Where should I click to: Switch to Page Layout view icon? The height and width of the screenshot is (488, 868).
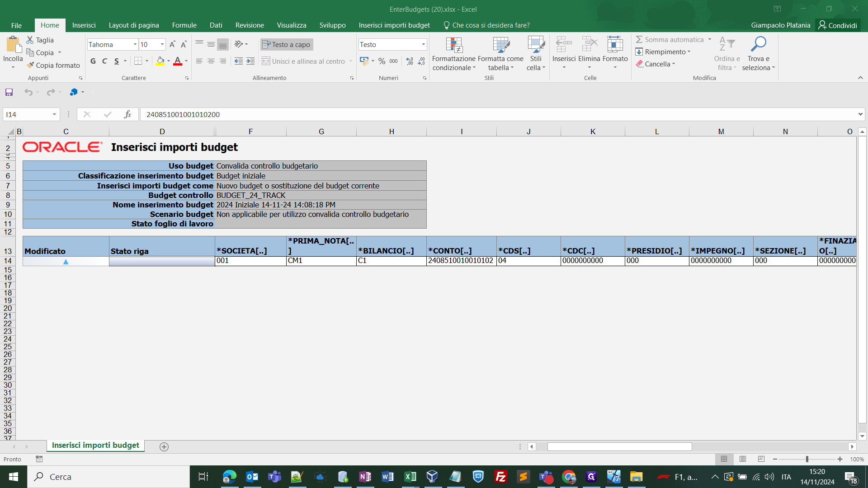coord(743,459)
